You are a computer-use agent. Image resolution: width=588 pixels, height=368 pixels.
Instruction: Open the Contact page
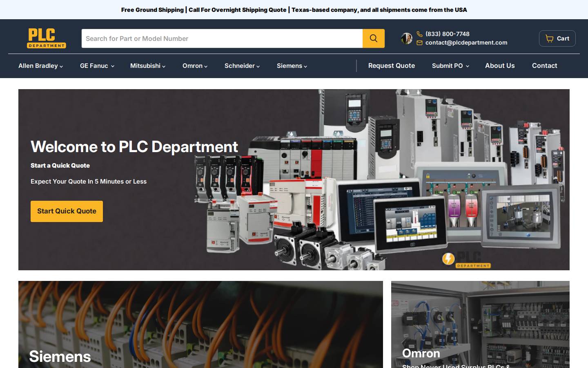[x=544, y=66]
